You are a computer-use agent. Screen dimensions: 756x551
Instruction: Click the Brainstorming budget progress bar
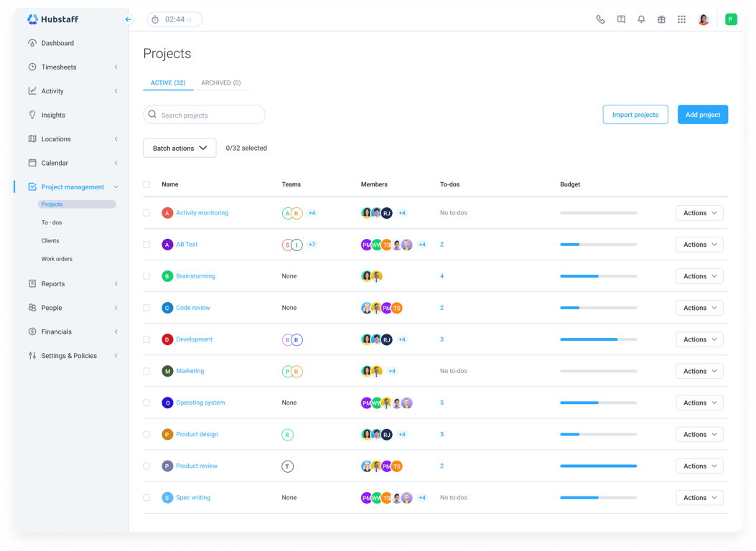598,276
